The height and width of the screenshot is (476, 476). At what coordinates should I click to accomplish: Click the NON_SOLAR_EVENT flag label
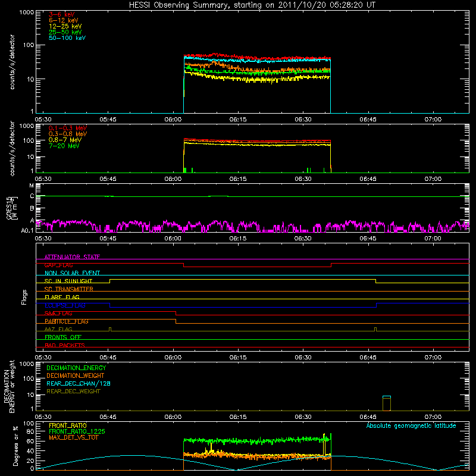pos(72,273)
